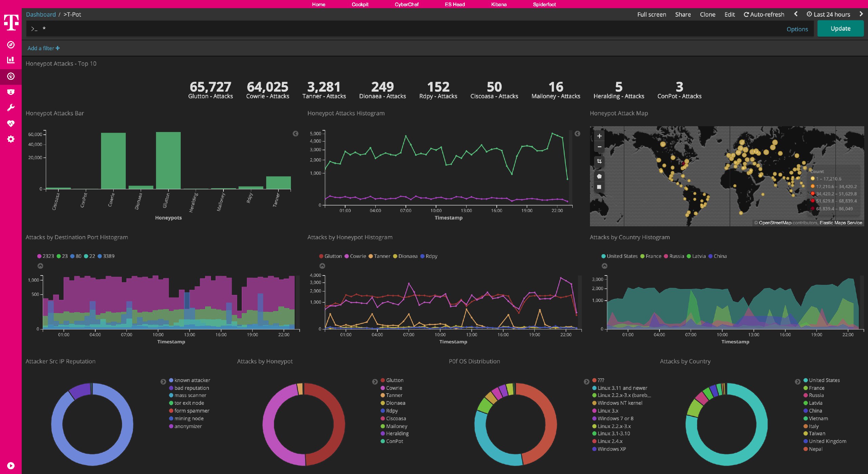Select the map draw polygon tool
Image resolution: width=868 pixels, height=474 pixels.
tap(599, 176)
